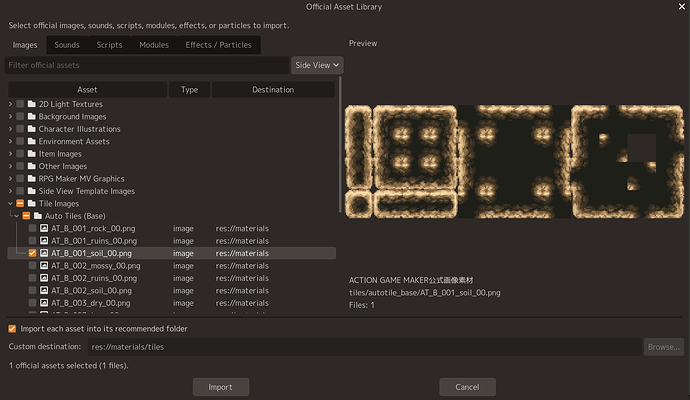Image resolution: width=690 pixels, height=400 pixels.
Task: Click the Background Images folder icon
Action: coord(31,117)
